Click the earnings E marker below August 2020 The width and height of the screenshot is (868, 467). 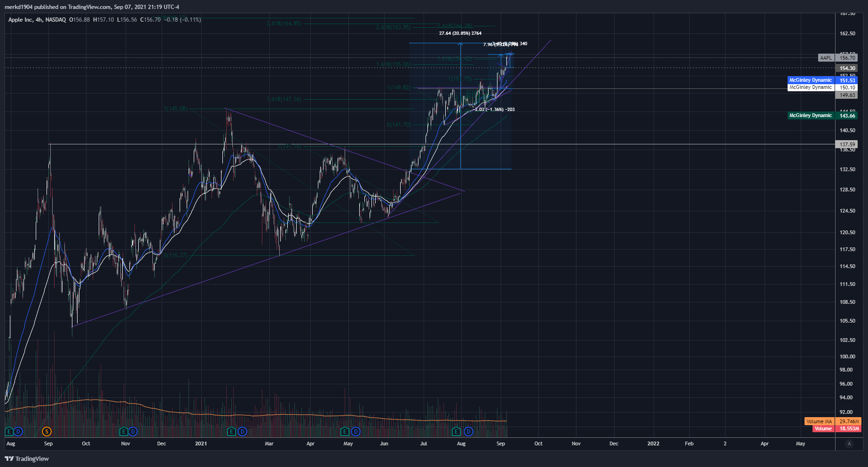pos(8,431)
